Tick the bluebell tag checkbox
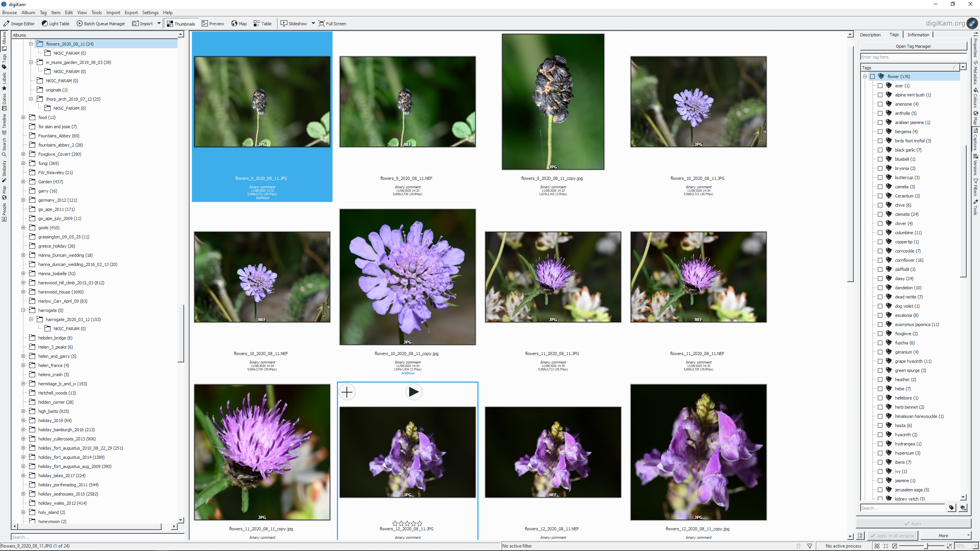Viewport: 980px width, 551px height. 880,159
